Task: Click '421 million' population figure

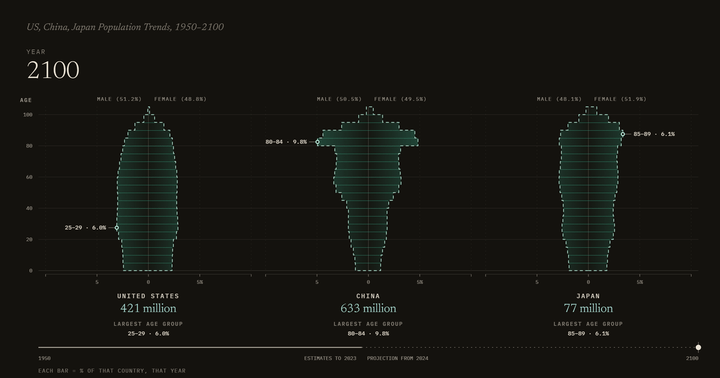Action: (x=148, y=308)
